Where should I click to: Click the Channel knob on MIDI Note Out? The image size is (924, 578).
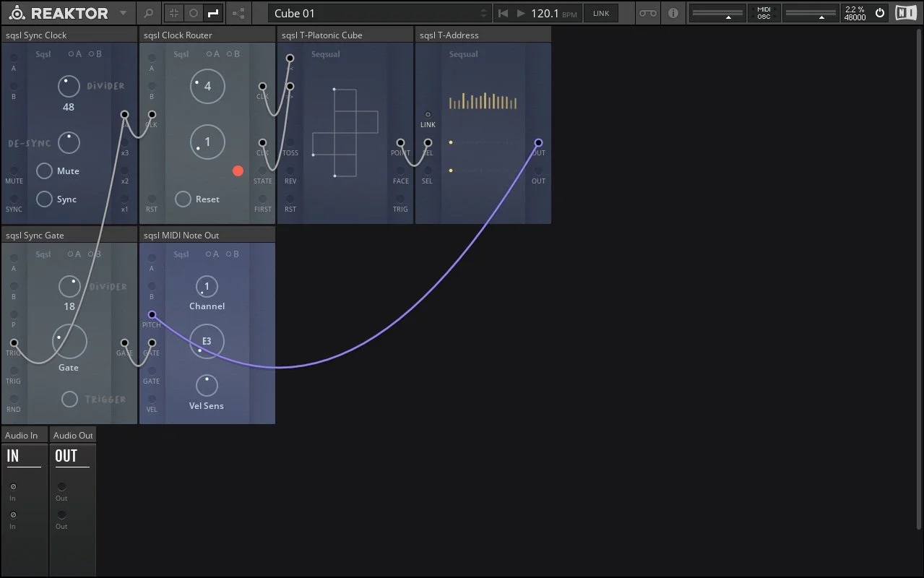coord(207,287)
